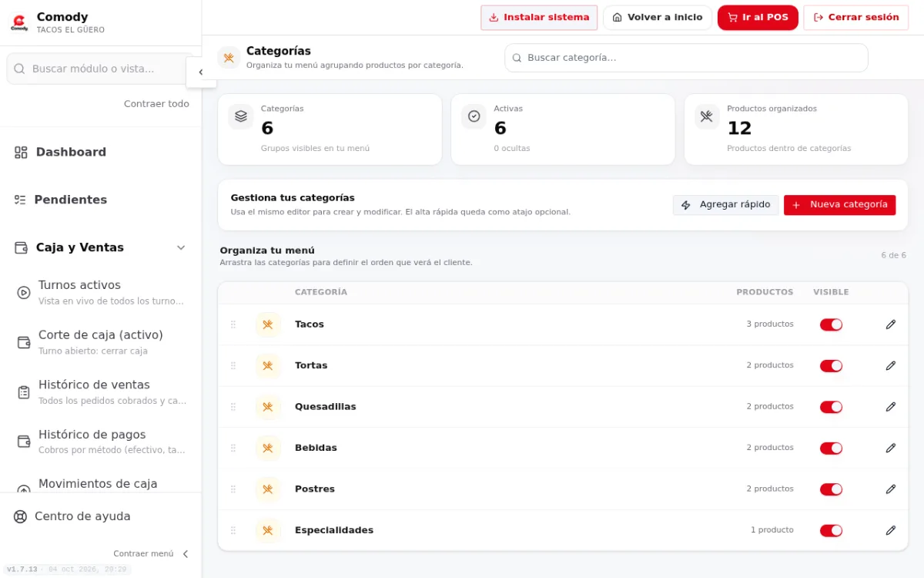Viewport: 924px width, 578px height.
Task: Click the edit pencil for Tortas
Action: click(x=891, y=365)
